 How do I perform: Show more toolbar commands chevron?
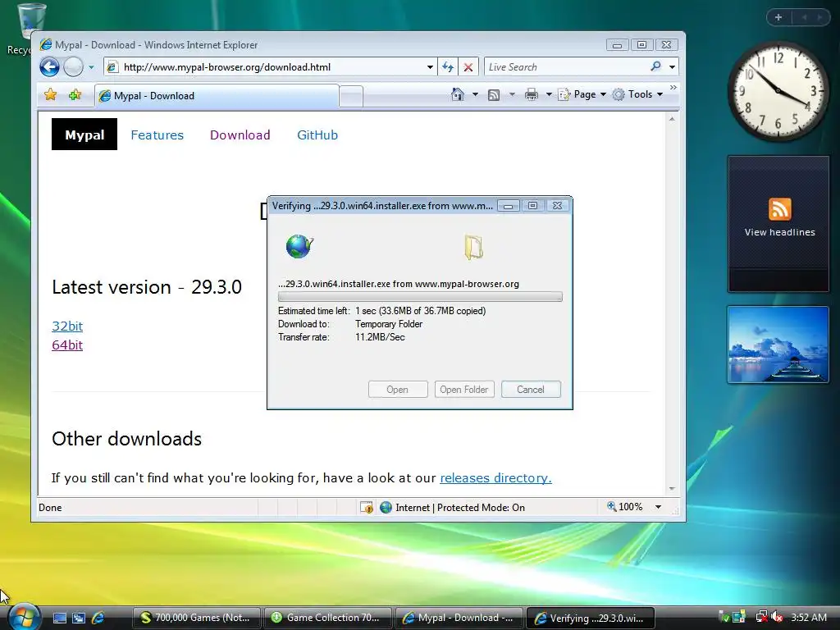click(673, 87)
